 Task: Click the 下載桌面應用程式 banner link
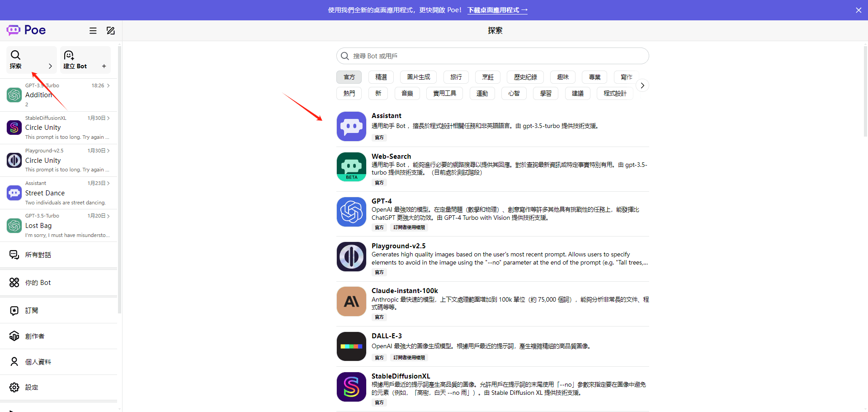point(497,10)
